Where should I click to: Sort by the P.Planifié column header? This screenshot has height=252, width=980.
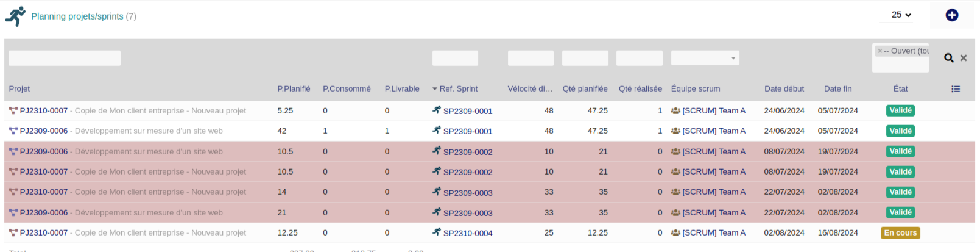[x=294, y=88]
